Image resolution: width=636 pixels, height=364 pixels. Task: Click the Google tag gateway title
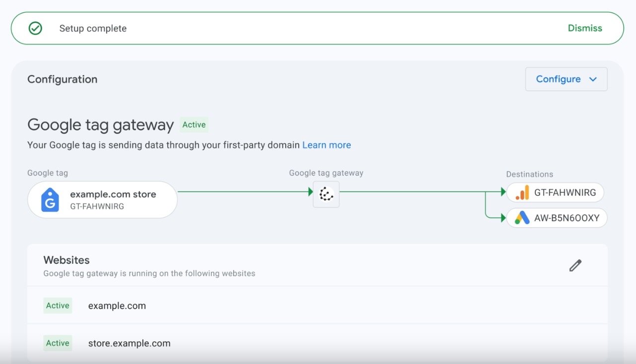click(101, 125)
